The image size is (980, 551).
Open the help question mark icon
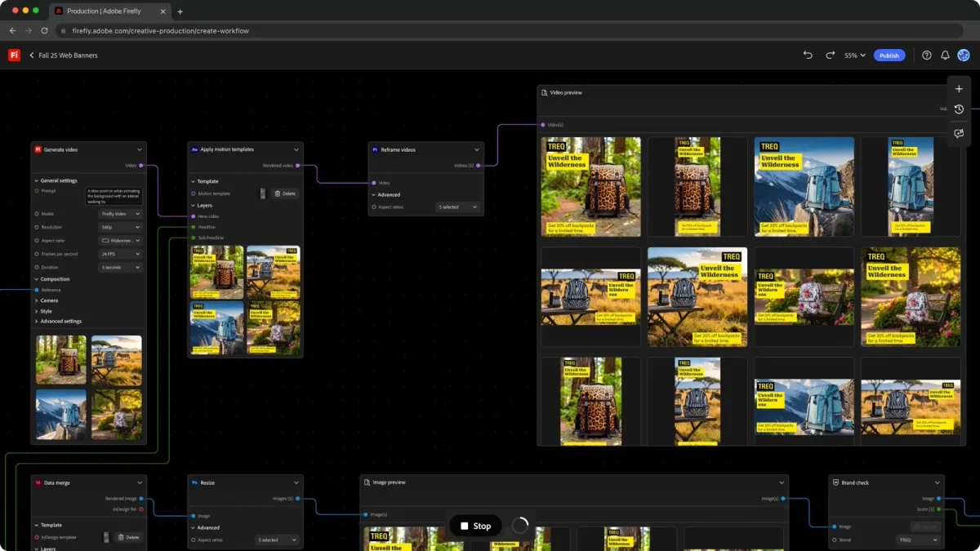[x=926, y=56]
